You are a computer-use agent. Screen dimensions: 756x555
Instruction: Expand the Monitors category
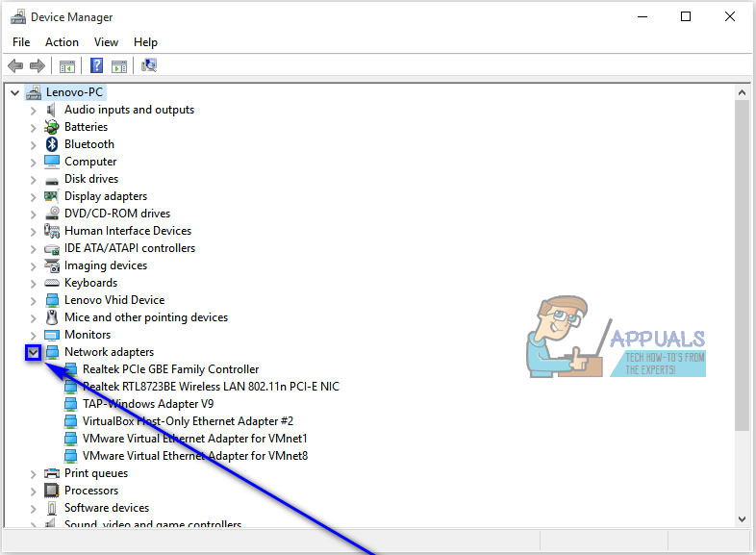(x=33, y=336)
